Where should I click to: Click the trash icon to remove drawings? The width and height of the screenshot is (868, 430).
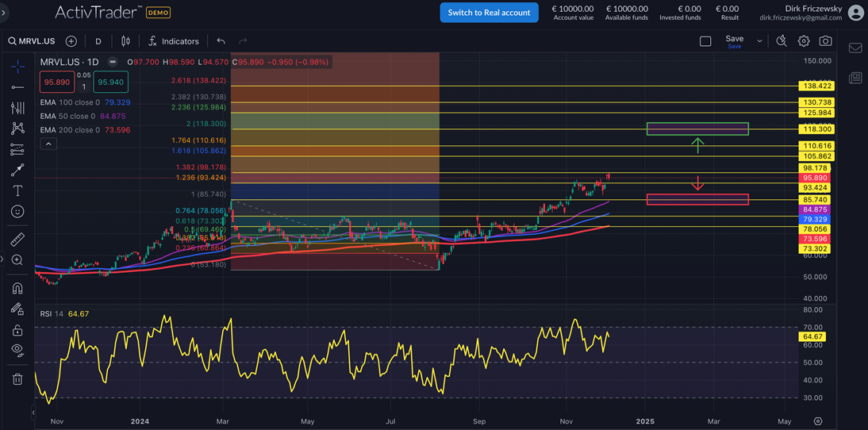(x=17, y=379)
